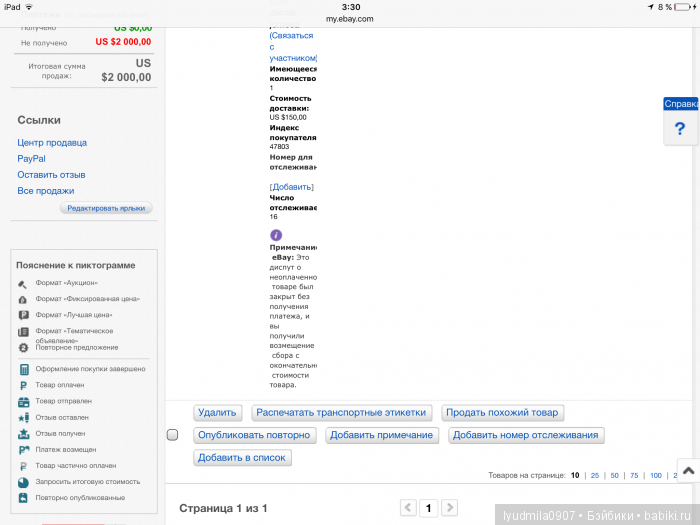Screen dimensions: 700x525
Task: Tick the item selection checkbox
Action: [x=172, y=435]
